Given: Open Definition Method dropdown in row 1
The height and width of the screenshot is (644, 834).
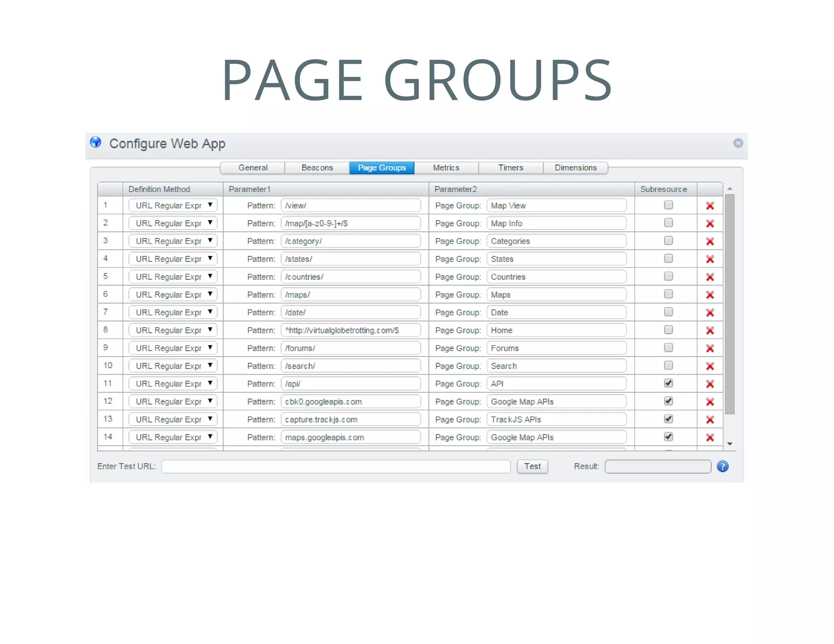Looking at the screenshot, I should [173, 205].
